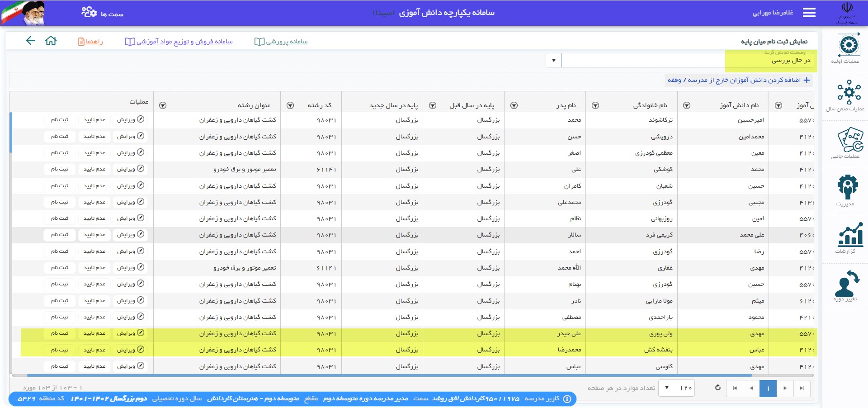Click اضافه کردن دانش آموزان خارج از مدرسه

tap(739, 80)
